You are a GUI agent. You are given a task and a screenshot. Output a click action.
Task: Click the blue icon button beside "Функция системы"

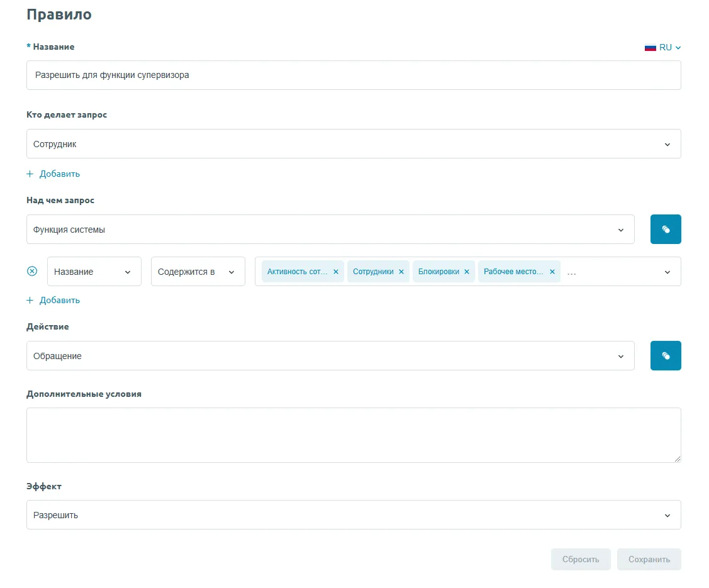(666, 230)
